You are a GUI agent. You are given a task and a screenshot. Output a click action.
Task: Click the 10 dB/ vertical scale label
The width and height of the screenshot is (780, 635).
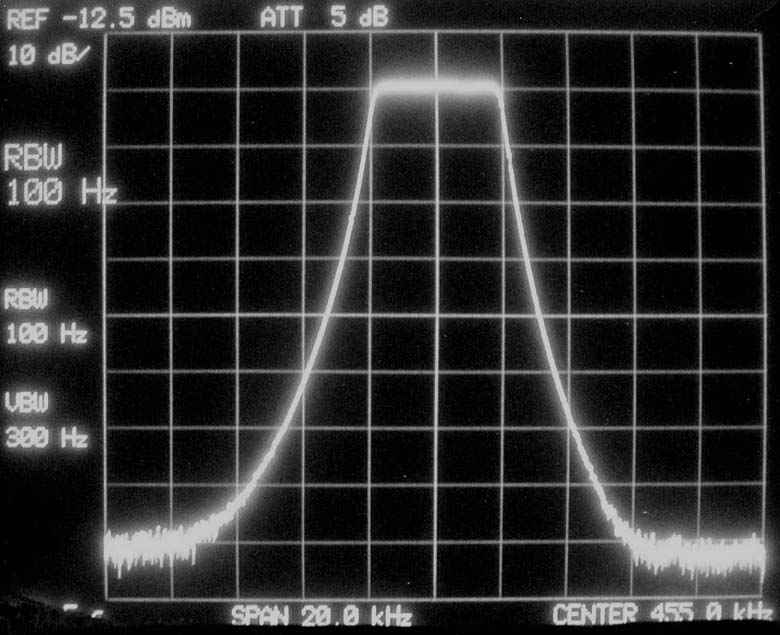(49, 55)
